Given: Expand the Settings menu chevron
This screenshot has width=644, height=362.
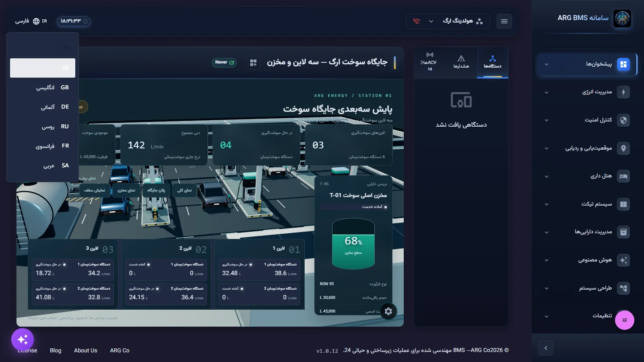Looking at the screenshot, I should click(x=547, y=317).
